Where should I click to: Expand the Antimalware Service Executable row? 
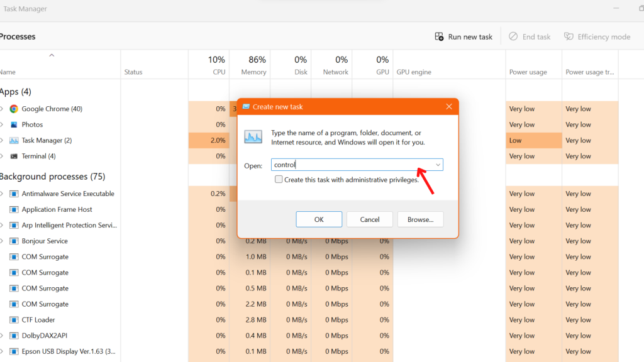pos(2,194)
